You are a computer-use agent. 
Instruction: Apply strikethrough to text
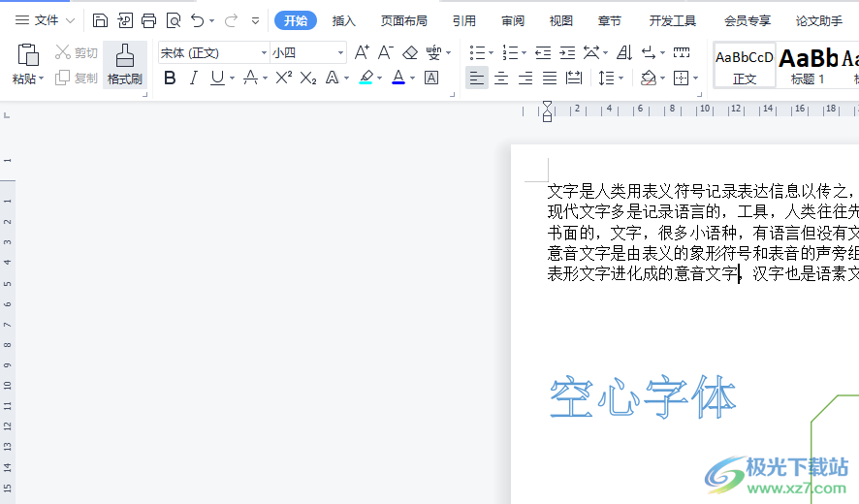click(250, 78)
